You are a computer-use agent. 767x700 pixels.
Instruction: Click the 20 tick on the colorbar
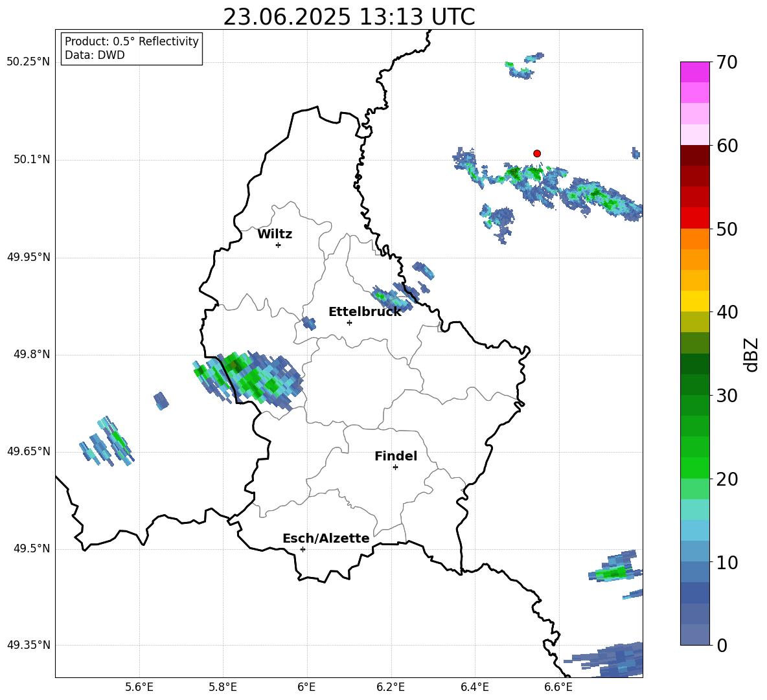point(727,479)
